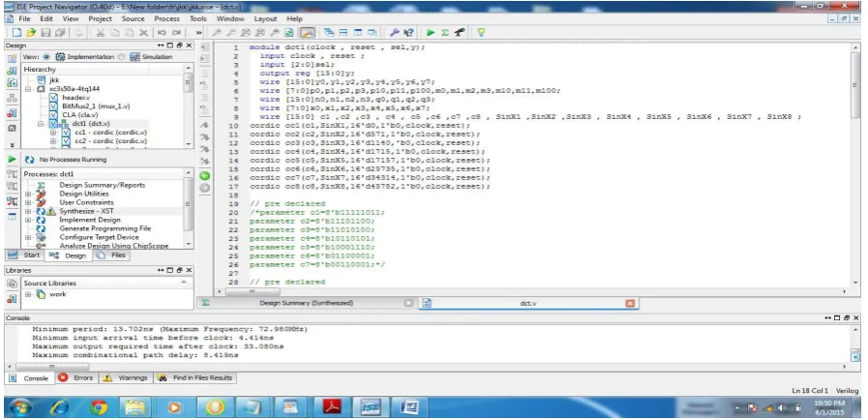The width and height of the screenshot is (868, 420).
Task: Switch to the Warnings console tab
Action: click(126, 378)
